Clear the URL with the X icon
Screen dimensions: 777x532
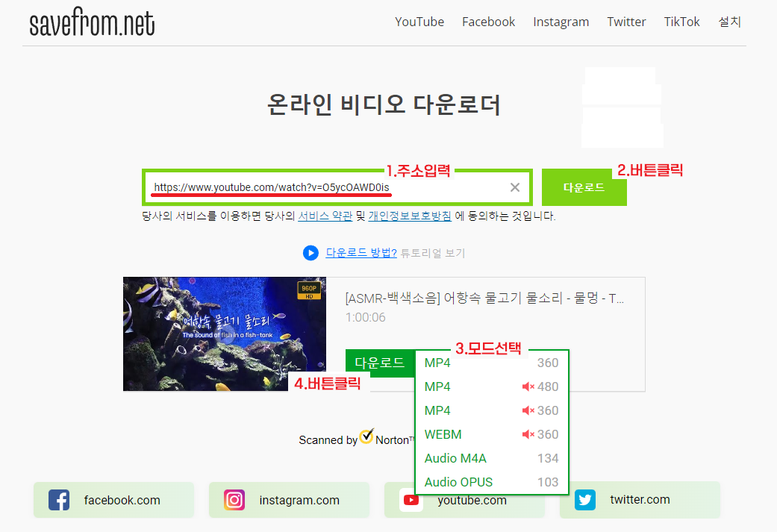pyautogui.click(x=515, y=187)
